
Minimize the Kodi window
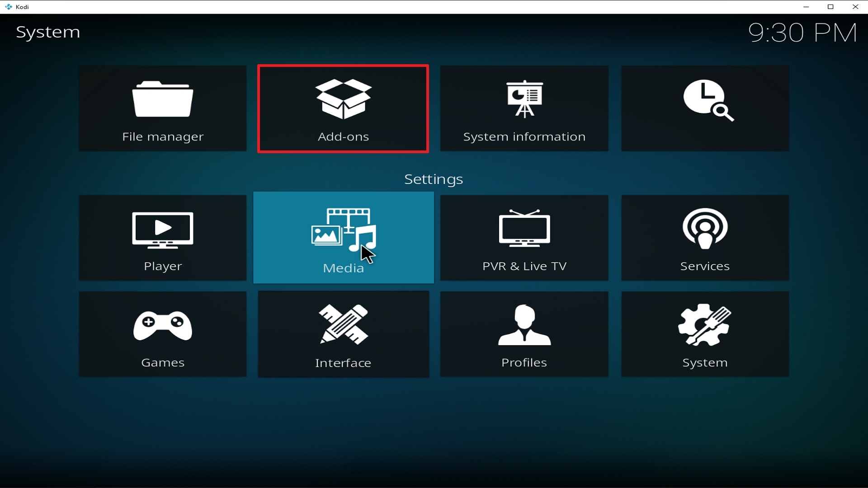click(806, 7)
